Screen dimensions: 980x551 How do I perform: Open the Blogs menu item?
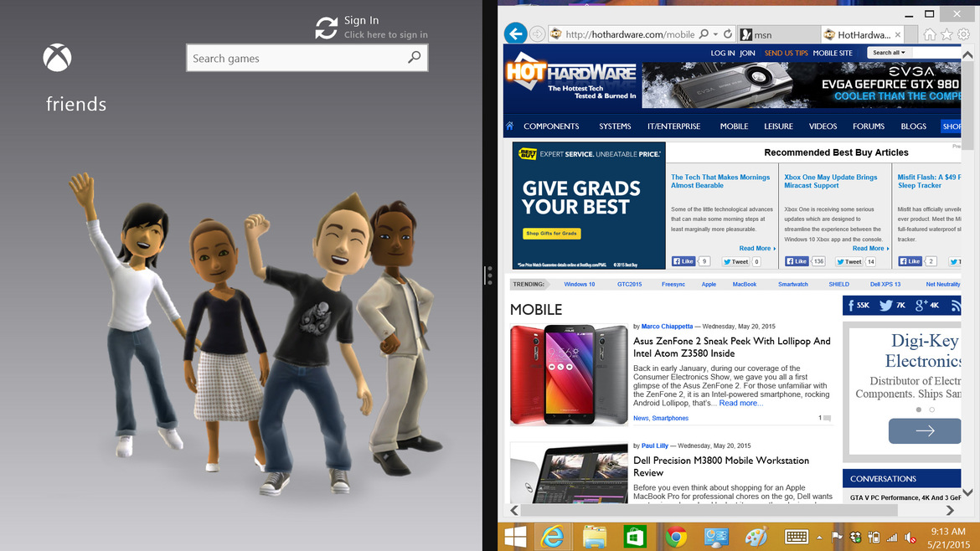coord(913,126)
